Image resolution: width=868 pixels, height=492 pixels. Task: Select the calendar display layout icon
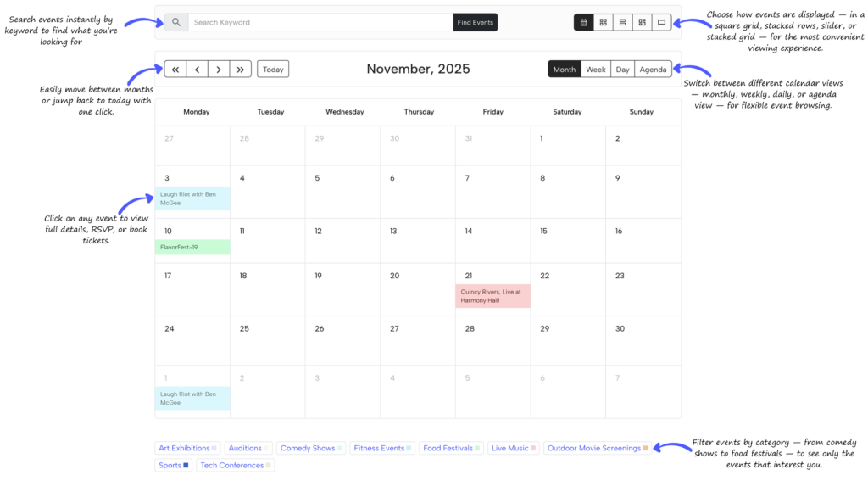click(583, 23)
